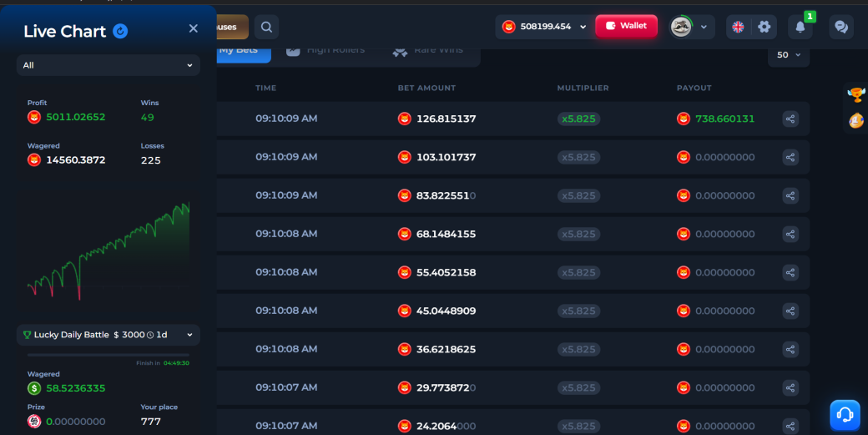868x435 pixels.
Task: Expand the 508199.454 balance currency dropdown
Action: [x=583, y=27]
